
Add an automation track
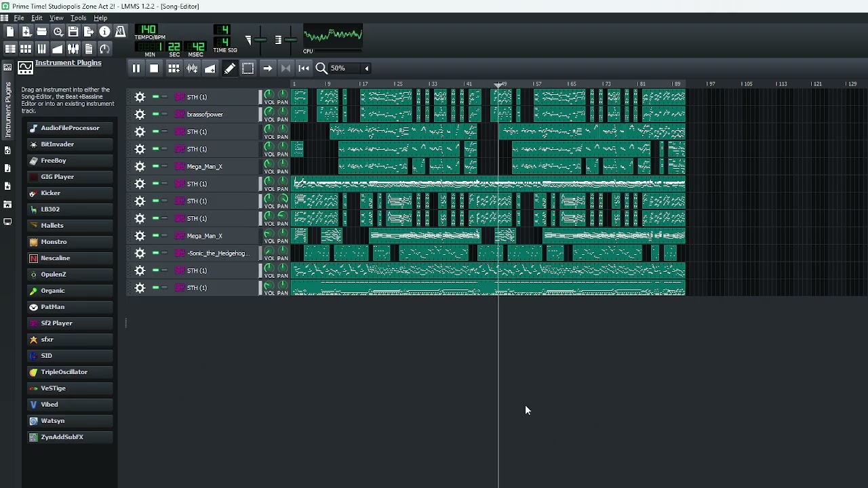[210, 68]
